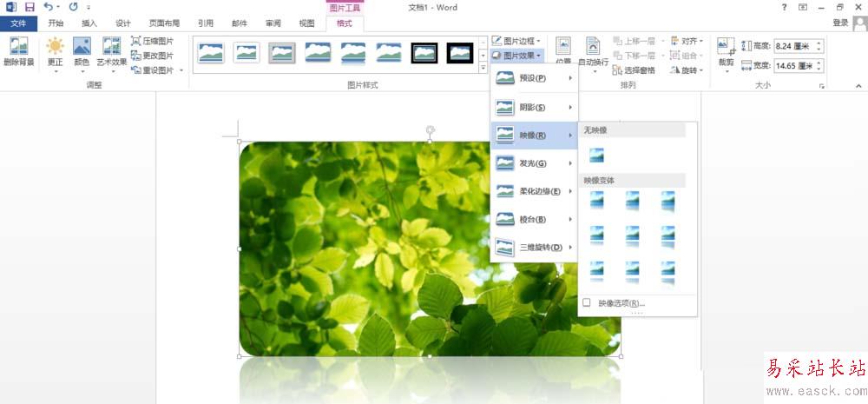
Task: Switch to the 开始 (Home) tab
Action: tap(56, 23)
